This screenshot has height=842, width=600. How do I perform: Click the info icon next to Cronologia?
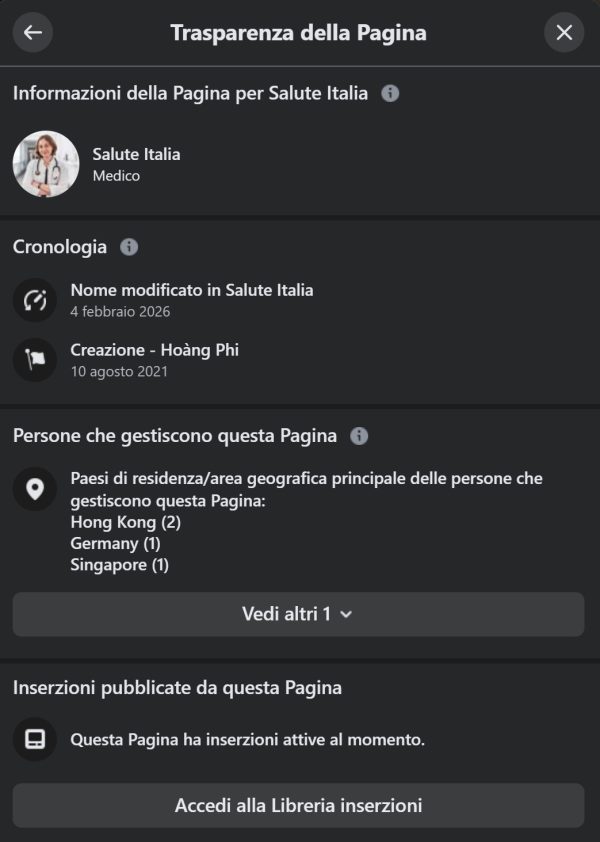pos(129,247)
